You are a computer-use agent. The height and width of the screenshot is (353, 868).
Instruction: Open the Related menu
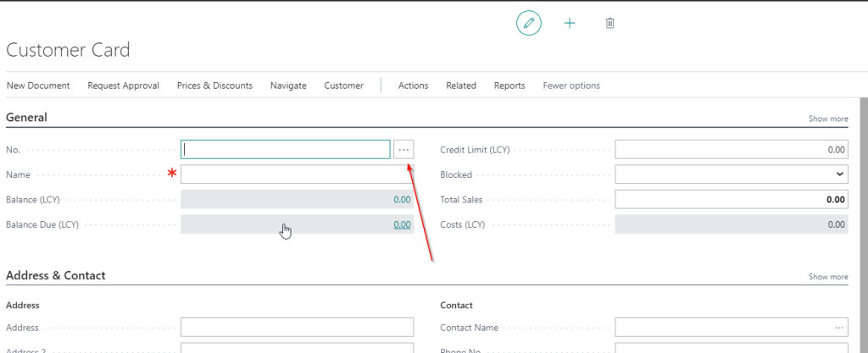(x=461, y=85)
